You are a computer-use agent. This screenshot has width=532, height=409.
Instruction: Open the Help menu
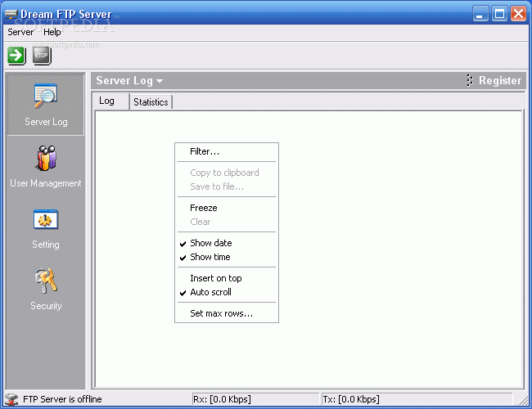point(52,32)
